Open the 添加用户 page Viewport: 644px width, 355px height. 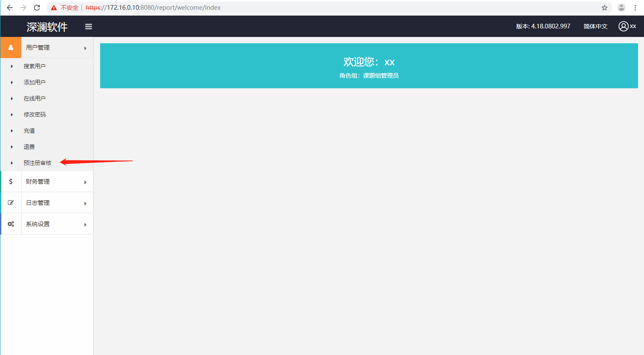[34, 82]
